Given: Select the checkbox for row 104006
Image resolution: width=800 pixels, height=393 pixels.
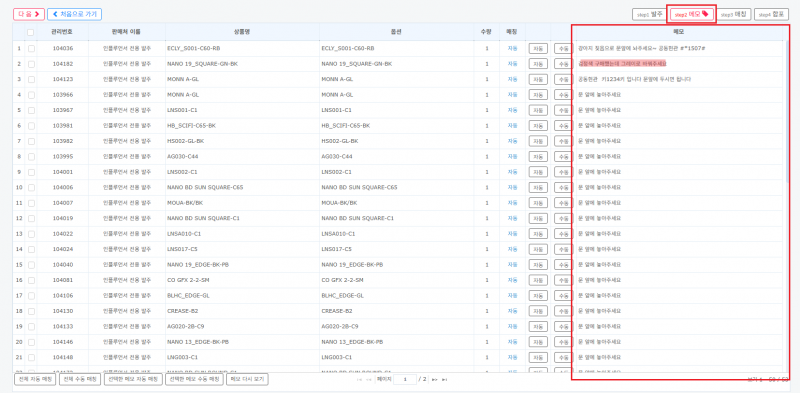Looking at the screenshot, I should coord(31,187).
